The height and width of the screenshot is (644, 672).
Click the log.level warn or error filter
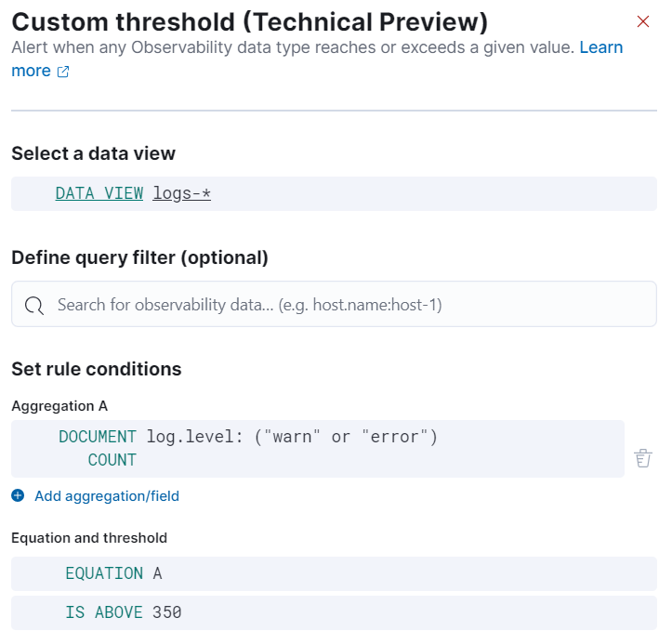point(292,437)
